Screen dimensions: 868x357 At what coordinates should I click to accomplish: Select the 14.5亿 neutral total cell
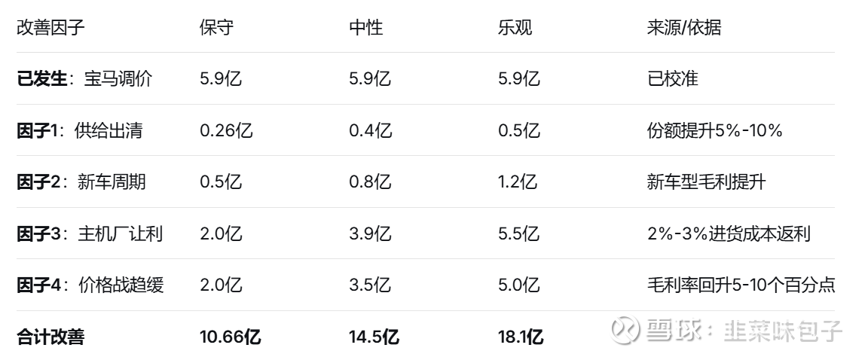[374, 336]
